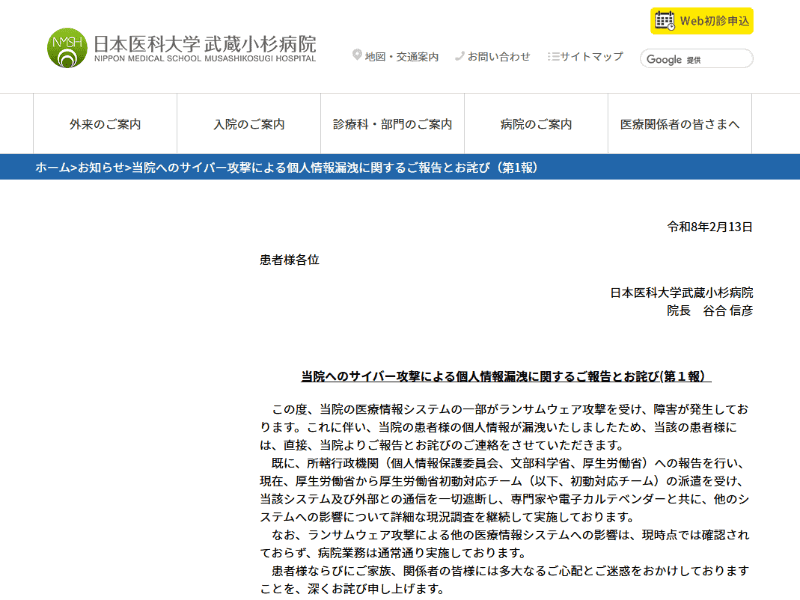Open the 地図・交通案内 link

pos(402,57)
